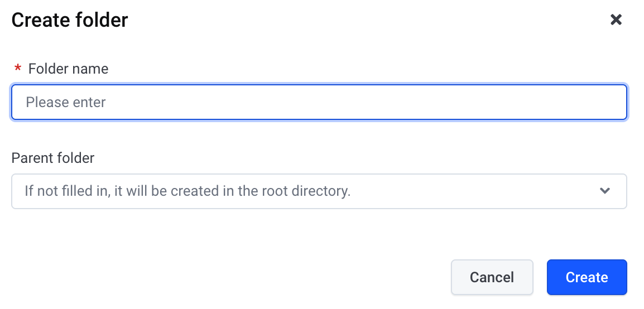Click the word 'Create' on blue button

click(x=587, y=277)
